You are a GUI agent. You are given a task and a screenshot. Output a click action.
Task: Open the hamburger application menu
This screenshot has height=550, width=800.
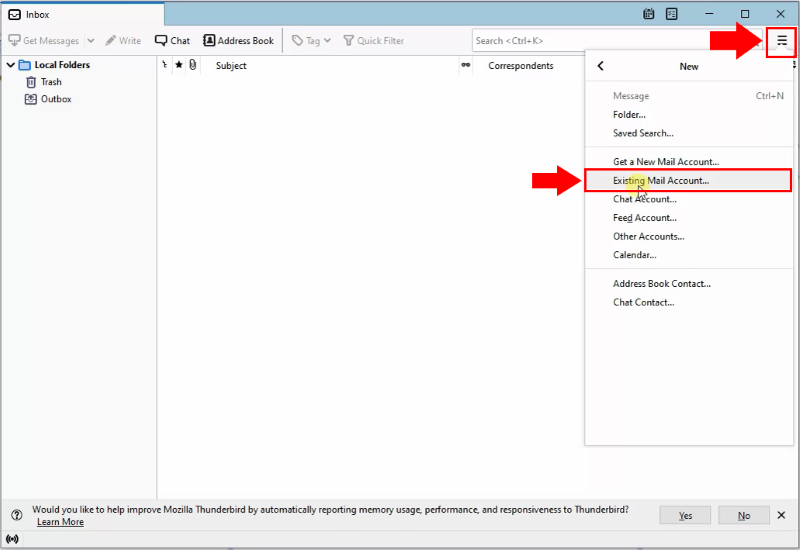pyautogui.click(x=782, y=41)
